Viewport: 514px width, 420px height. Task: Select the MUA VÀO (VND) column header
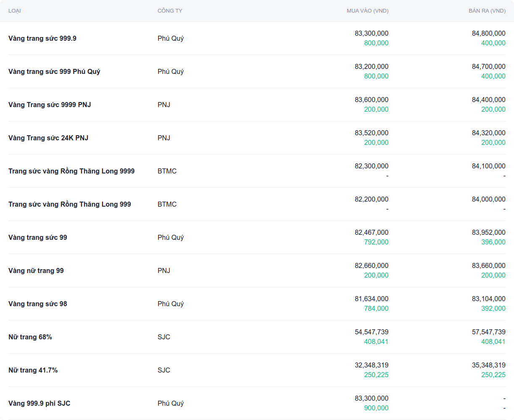point(367,11)
